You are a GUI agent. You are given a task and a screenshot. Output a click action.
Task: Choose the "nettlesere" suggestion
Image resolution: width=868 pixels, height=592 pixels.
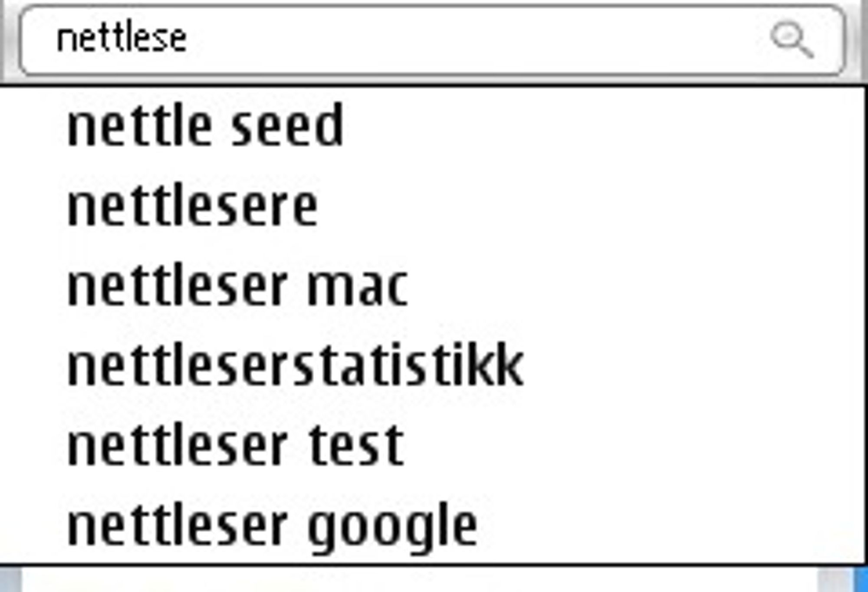[432, 206]
